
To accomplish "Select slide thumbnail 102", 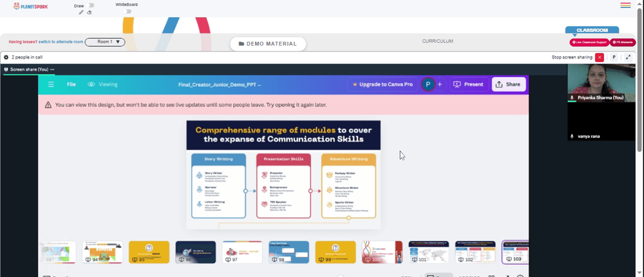I will (x=475, y=253).
